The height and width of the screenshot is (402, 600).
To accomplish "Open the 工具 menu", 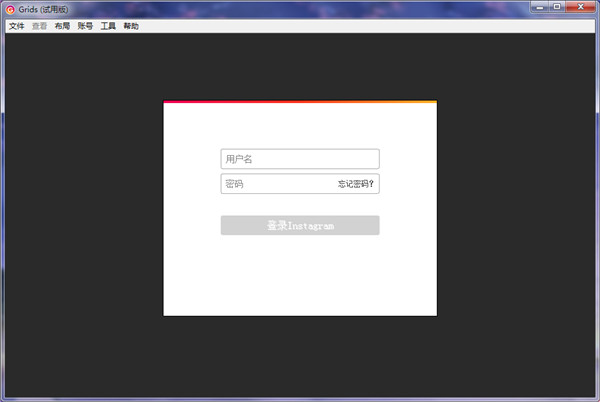I will click(108, 26).
